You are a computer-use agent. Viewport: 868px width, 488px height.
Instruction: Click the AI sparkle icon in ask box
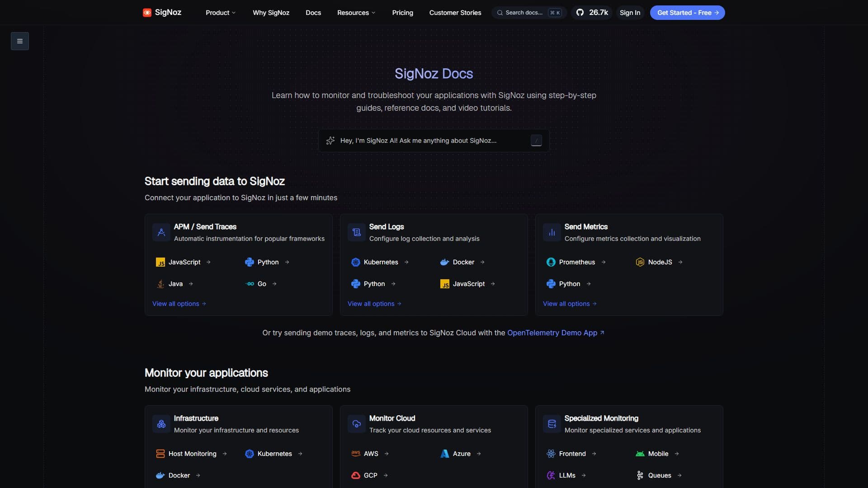point(330,141)
